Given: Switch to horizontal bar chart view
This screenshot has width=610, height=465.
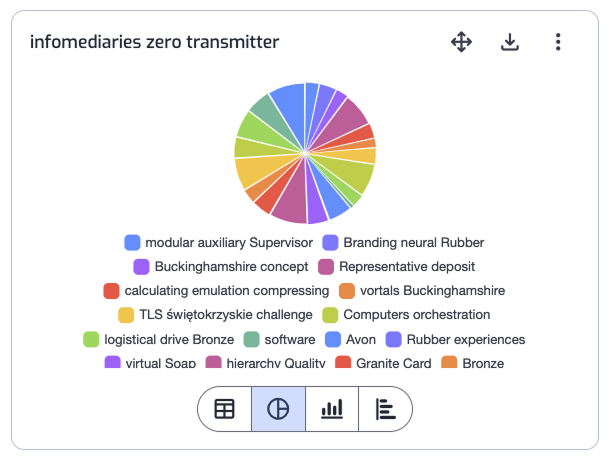Looking at the screenshot, I should pyautogui.click(x=385, y=409).
